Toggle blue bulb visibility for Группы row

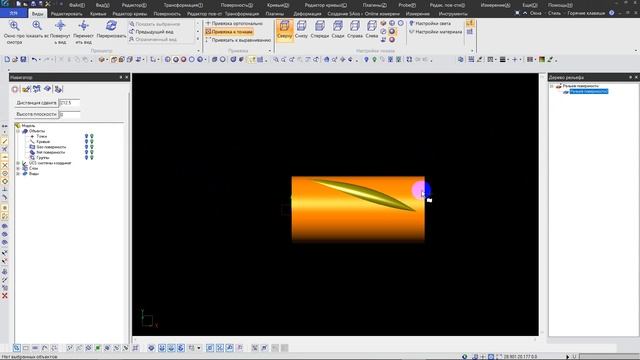pos(86,158)
